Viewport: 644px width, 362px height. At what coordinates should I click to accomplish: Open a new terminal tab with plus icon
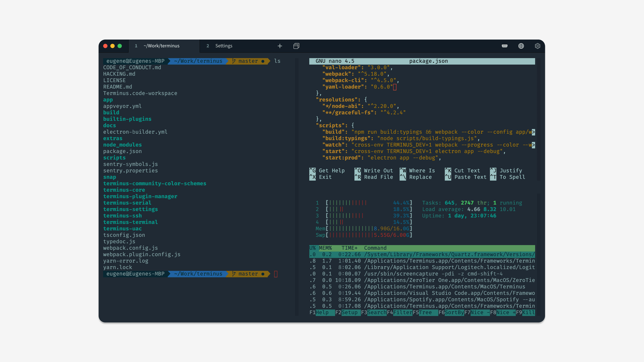(280, 46)
